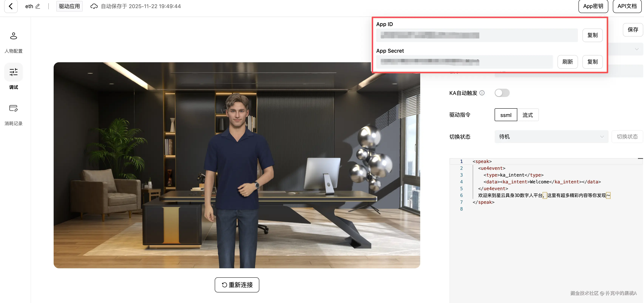This screenshot has width=644, height=303.
Task: Open the 人物配置 sidebar icon
Action: pos(13,36)
